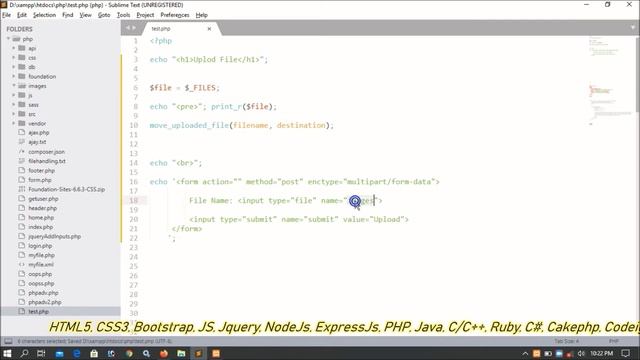Open the 10:22 PM clock flyout
The height and width of the screenshot is (360, 640).
(x=601, y=353)
